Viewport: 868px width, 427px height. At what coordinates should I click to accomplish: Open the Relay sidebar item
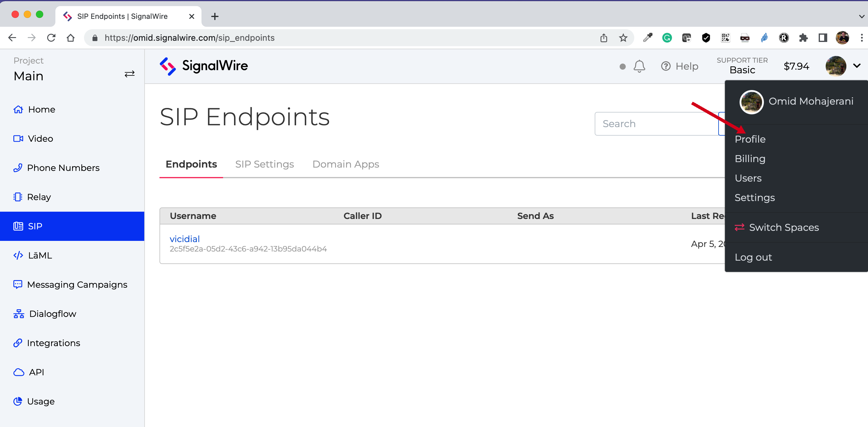pyautogui.click(x=39, y=197)
